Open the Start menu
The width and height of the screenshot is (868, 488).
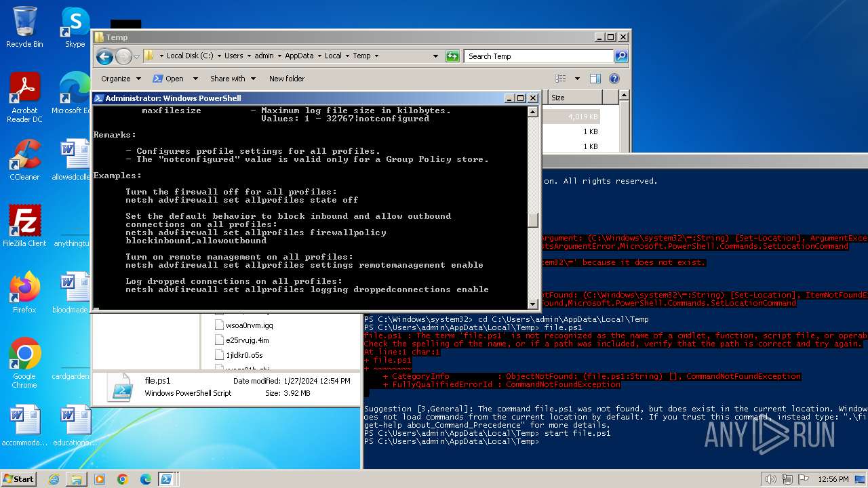click(18, 479)
